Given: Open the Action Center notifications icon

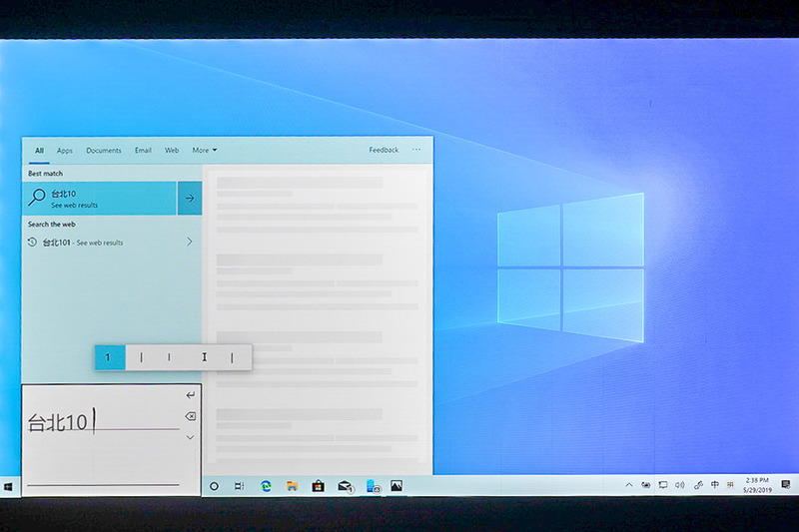Looking at the screenshot, I should coord(786,484).
